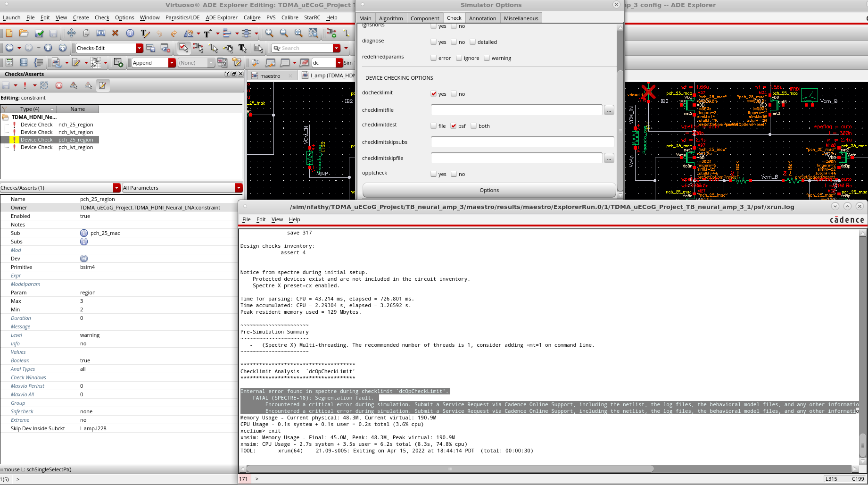Collapse the TDMA_HDNI_Ne... tree folder
Image resolution: width=868 pixels, height=485 pixels.
(x=5, y=117)
